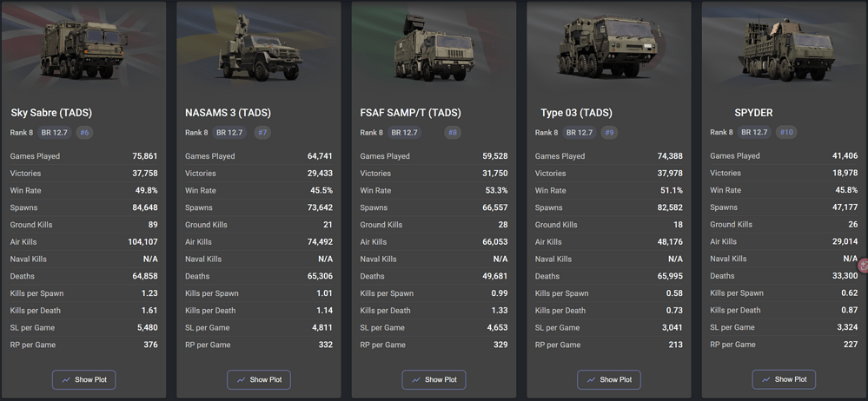Click the Sky Sabre (TADS) title
This screenshot has height=401, width=868.
coord(51,113)
